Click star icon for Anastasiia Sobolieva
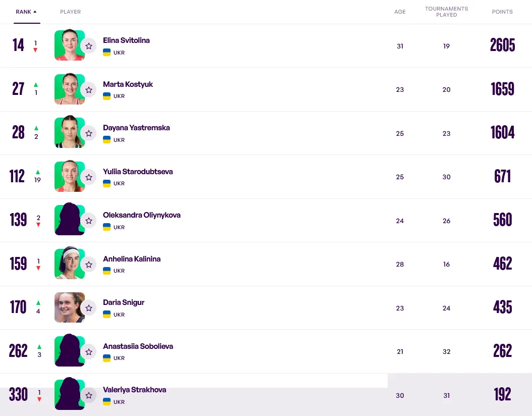The height and width of the screenshot is (416, 532). pyautogui.click(x=89, y=351)
